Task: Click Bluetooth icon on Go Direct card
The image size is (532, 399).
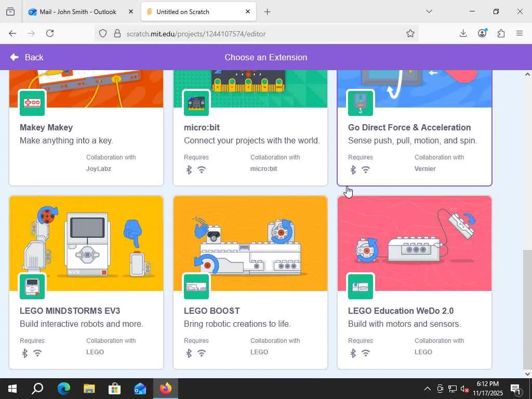Action: pos(353,170)
